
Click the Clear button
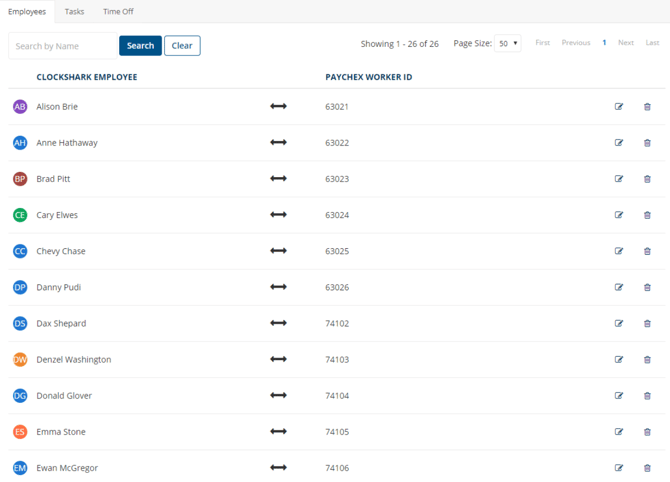tap(182, 46)
